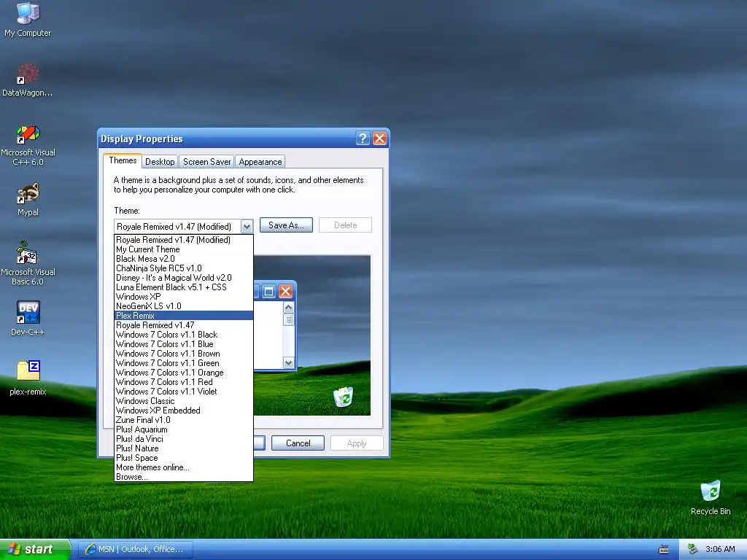Click the tray icon beside the clock
The height and width of the screenshot is (560, 747).
pyautogui.click(x=693, y=549)
